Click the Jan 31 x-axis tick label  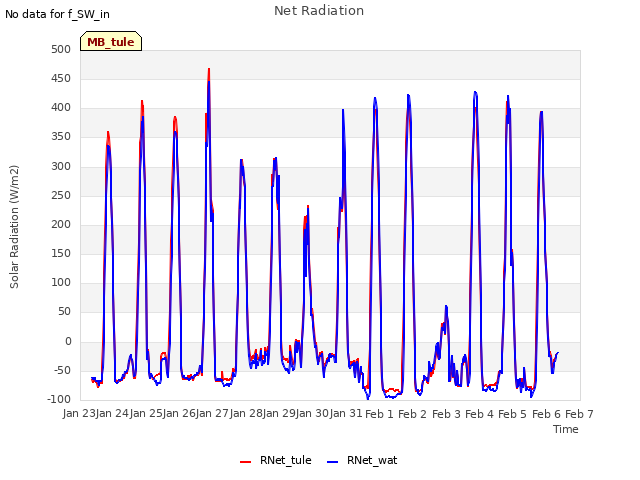coord(346,413)
